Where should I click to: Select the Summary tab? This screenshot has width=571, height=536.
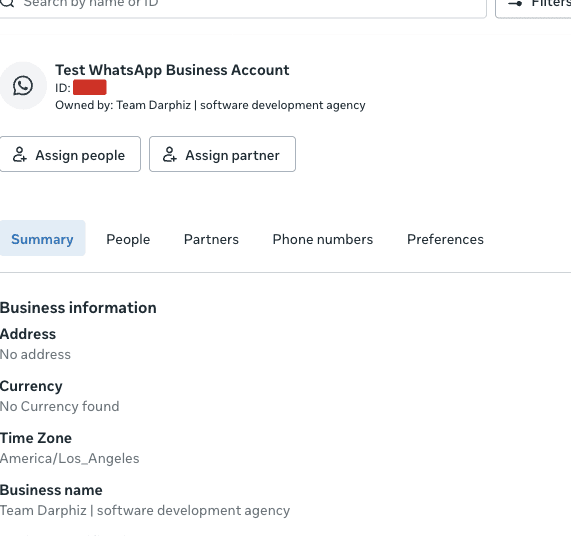42,238
